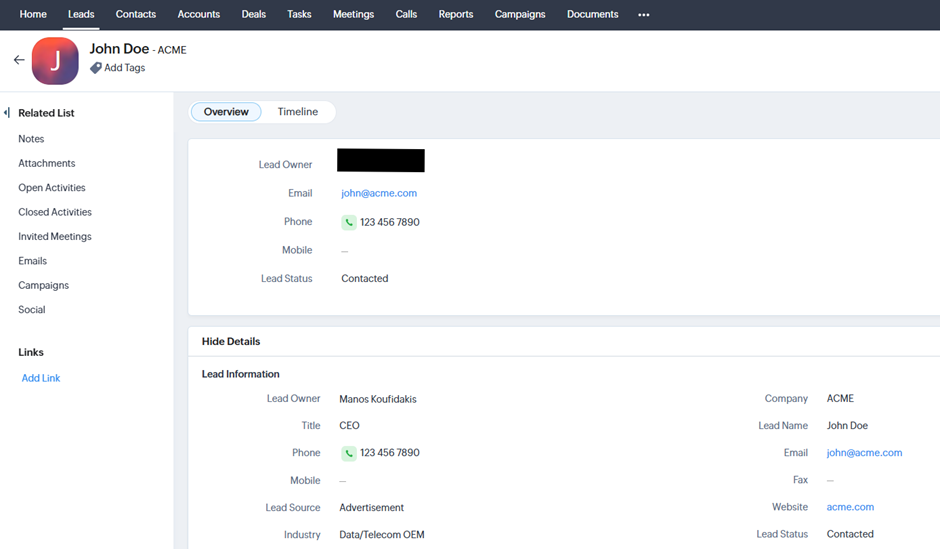Open Notes in the Related List

pyautogui.click(x=31, y=139)
